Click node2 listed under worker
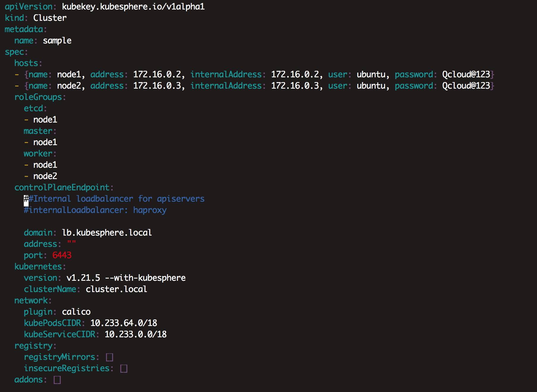The width and height of the screenshot is (537, 392). click(x=45, y=176)
